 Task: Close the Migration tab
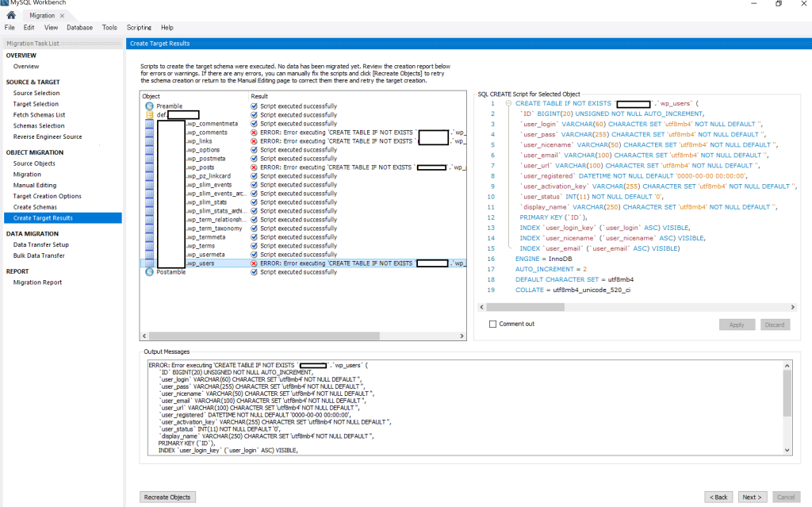(62, 16)
